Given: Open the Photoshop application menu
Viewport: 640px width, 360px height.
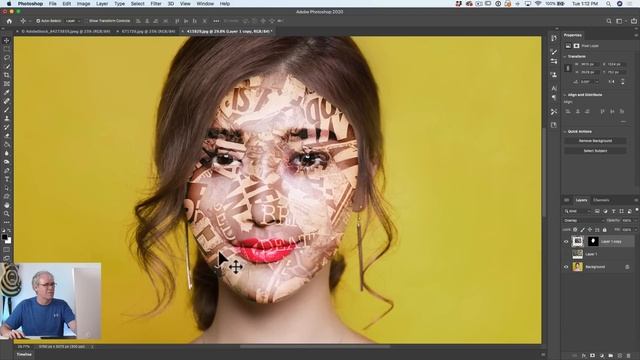Looking at the screenshot, I should click(30, 4).
